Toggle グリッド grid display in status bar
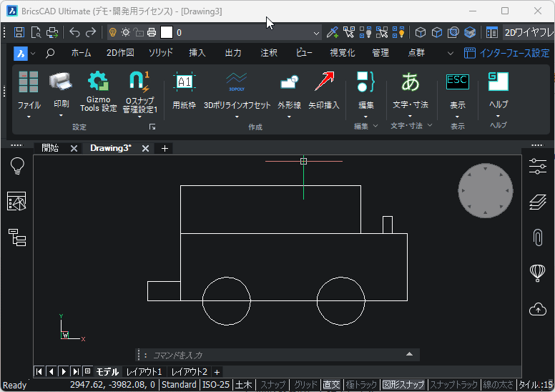This screenshot has width=555, height=392. 306,385
